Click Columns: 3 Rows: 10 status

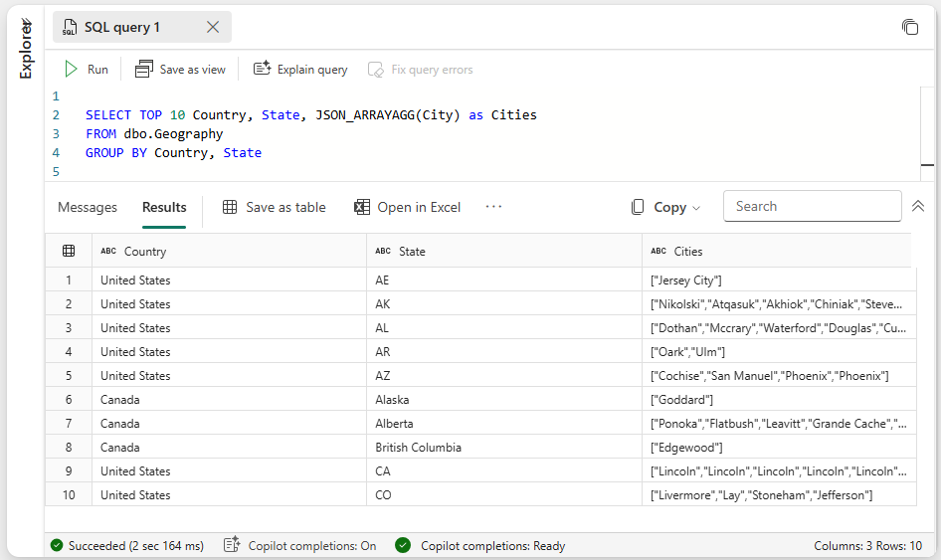coord(867,546)
